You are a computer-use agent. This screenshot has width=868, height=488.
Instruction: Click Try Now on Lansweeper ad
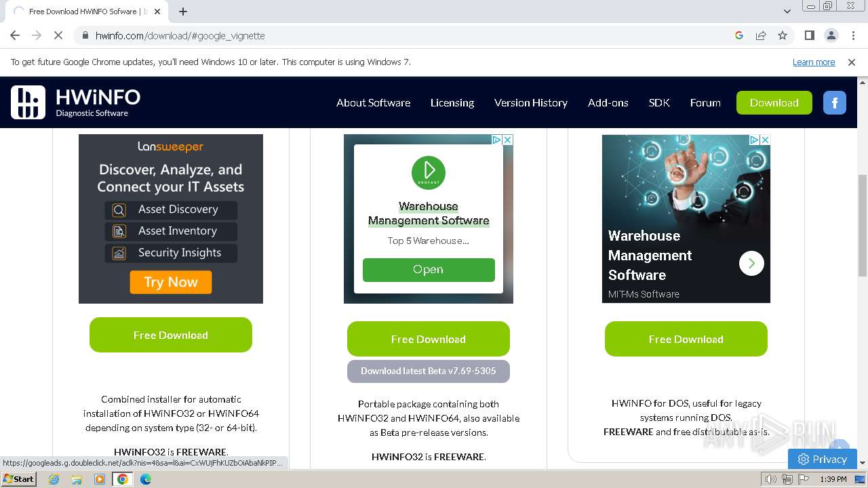pos(171,282)
